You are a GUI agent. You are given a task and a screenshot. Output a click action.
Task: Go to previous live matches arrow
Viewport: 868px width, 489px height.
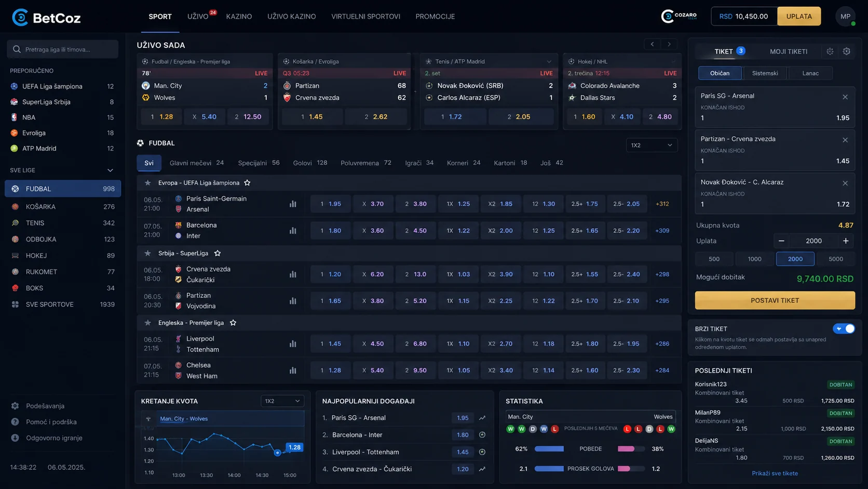[x=653, y=44]
